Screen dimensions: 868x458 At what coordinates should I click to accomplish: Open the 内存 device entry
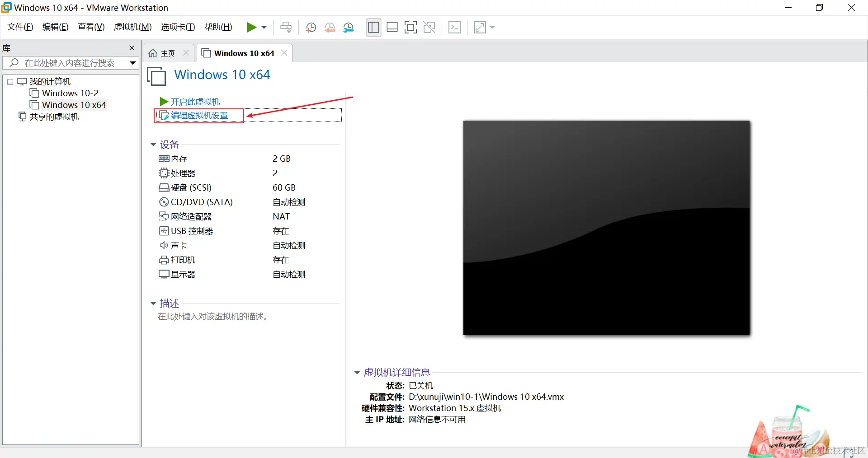179,159
